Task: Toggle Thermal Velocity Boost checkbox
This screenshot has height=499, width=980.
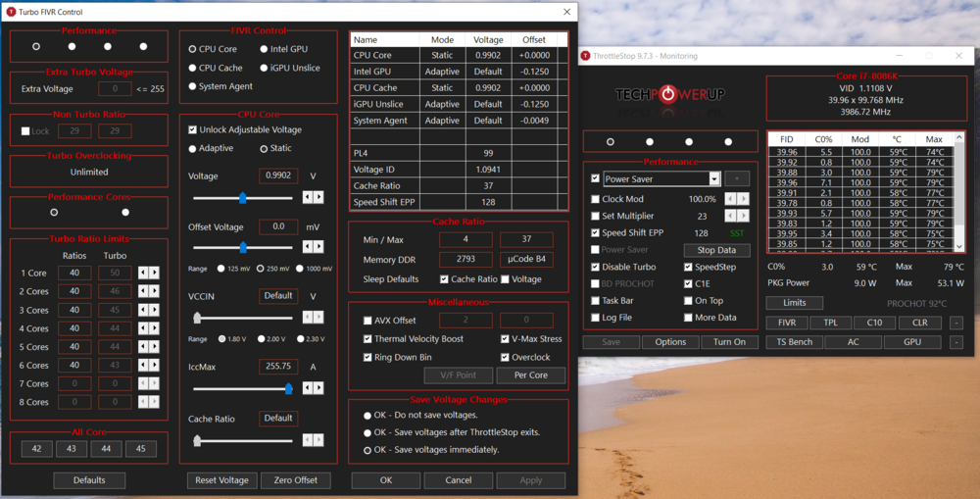Action: click(x=367, y=339)
